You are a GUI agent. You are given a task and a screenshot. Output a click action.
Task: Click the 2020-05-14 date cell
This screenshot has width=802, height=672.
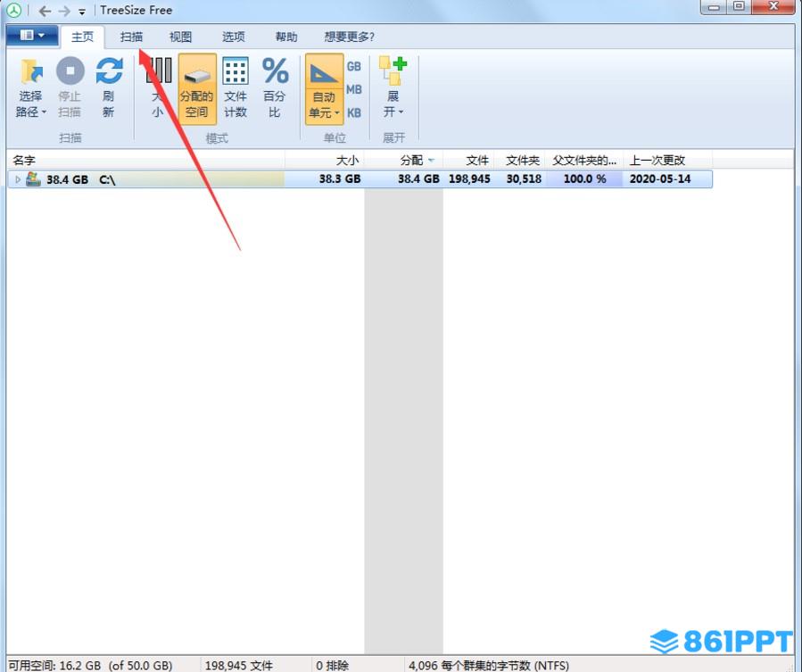(x=660, y=179)
